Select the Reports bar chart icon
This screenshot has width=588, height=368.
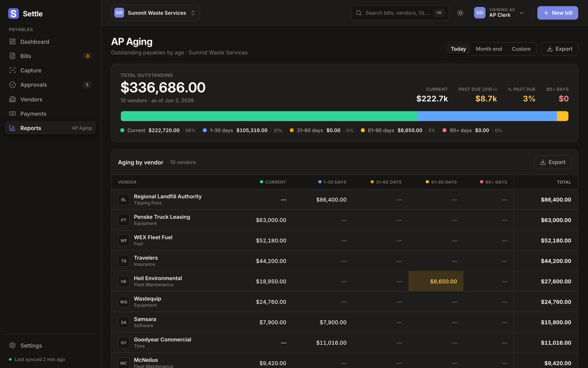pyautogui.click(x=12, y=128)
